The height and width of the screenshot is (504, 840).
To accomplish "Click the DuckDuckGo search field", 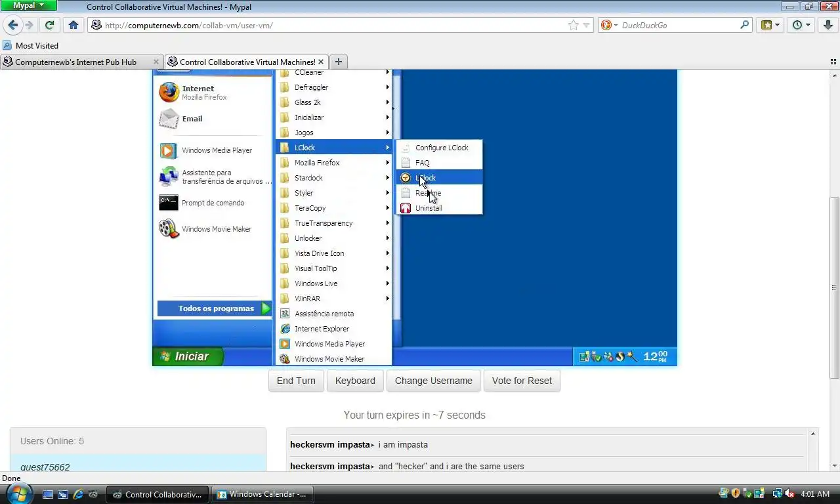I will pyautogui.click(x=678, y=25).
